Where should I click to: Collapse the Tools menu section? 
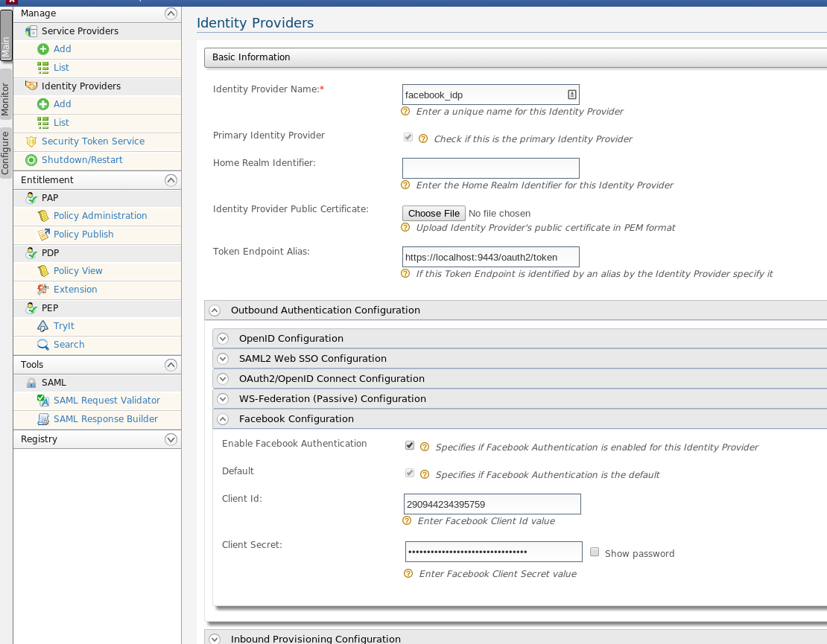click(171, 365)
